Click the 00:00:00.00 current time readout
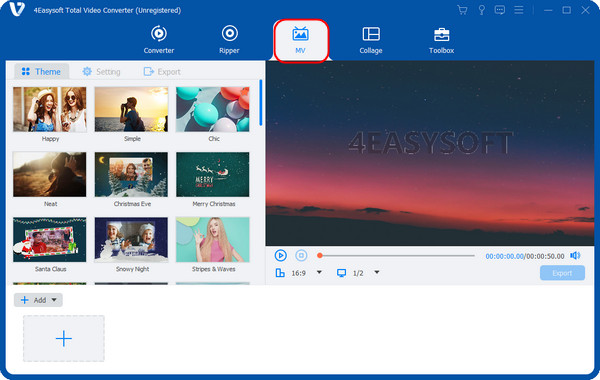Image resolution: width=600 pixels, height=380 pixels. [504, 256]
